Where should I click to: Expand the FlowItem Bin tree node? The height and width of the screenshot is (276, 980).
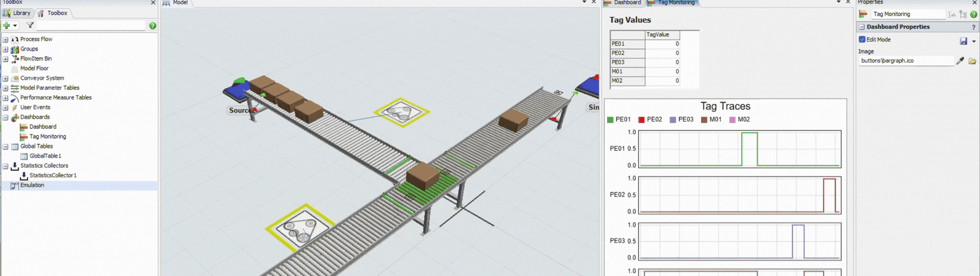(6, 59)
